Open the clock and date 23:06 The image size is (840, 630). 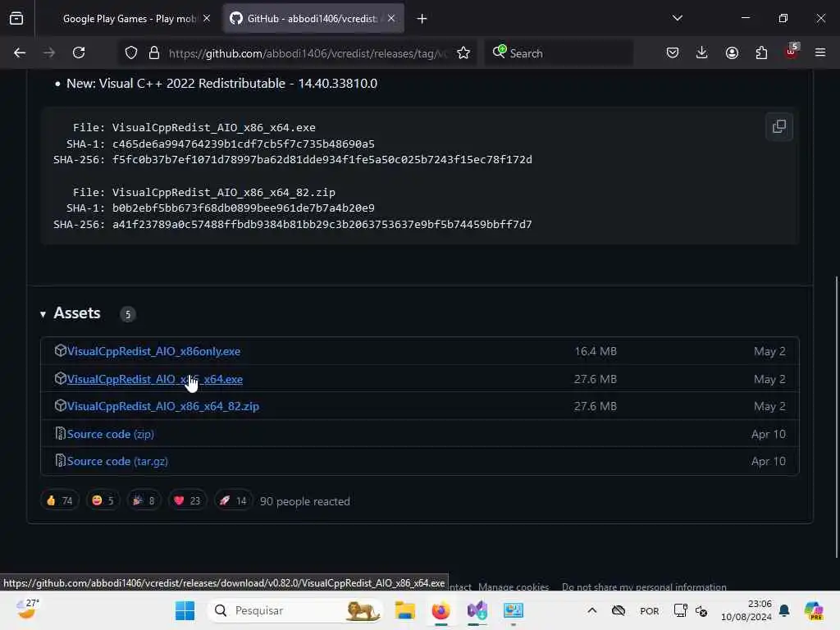coord(746,610)
